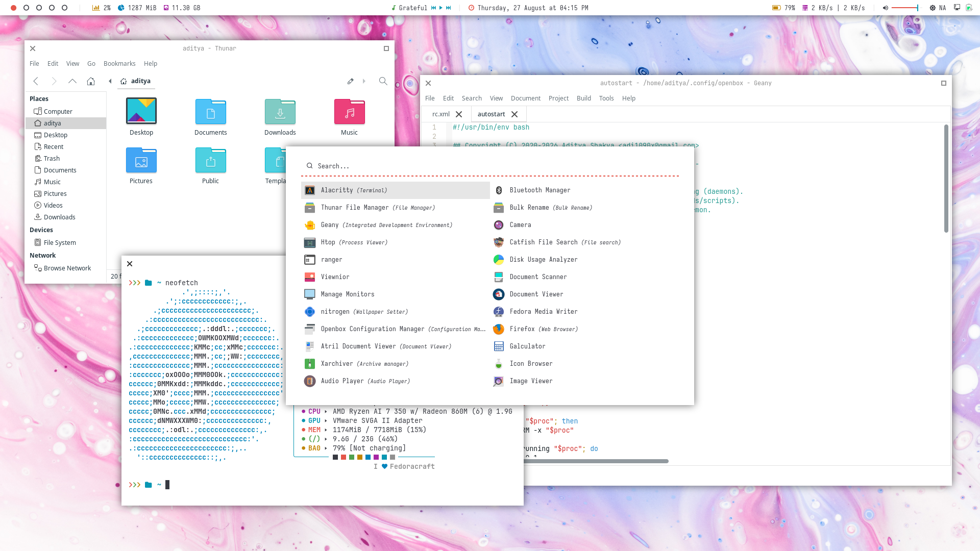Click the aditya path button in Thunar

click(136, 81)
